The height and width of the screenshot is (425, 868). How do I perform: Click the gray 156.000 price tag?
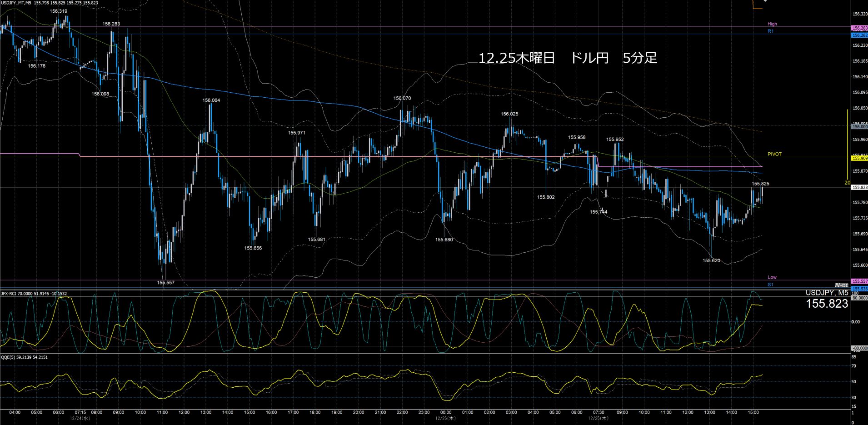coord(859,127)
